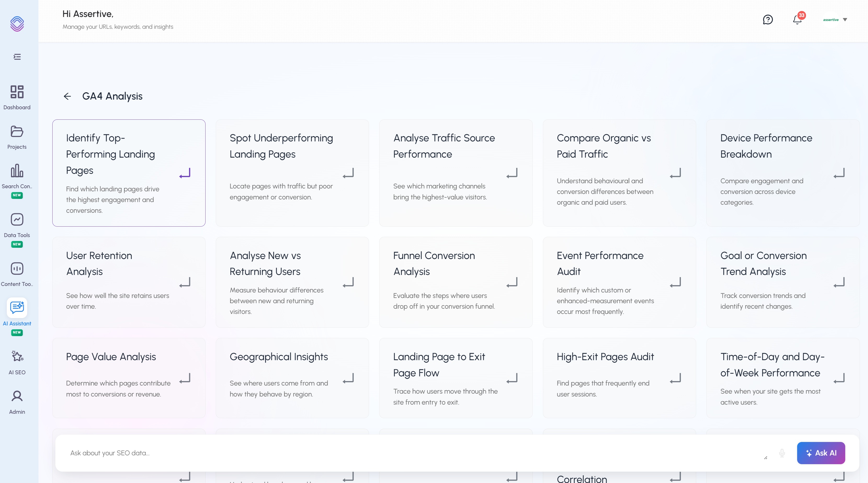
Task: Toggle the sidebar collapse control
Action: click(17, 57)
